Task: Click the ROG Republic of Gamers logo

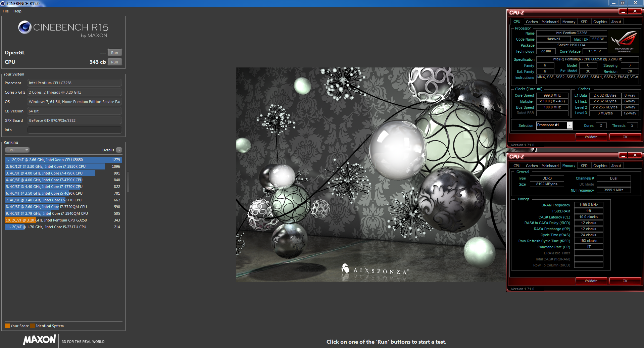Action: (x=624, y=42)
